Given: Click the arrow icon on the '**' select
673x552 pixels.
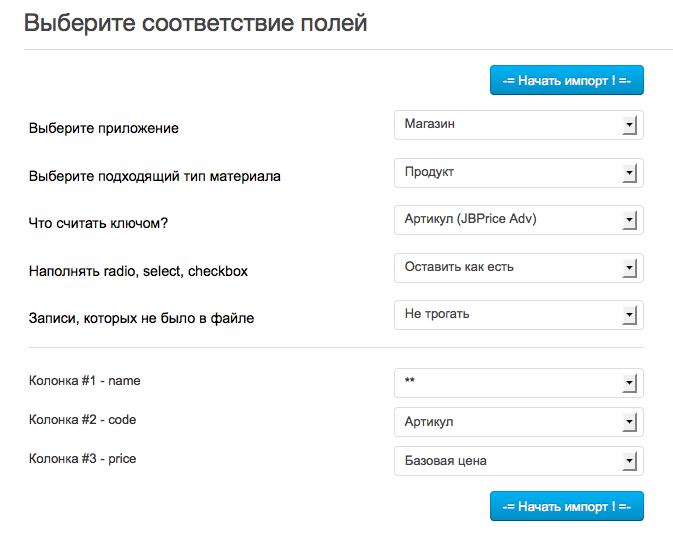Looking at the screenshot, I should point(629,384).
